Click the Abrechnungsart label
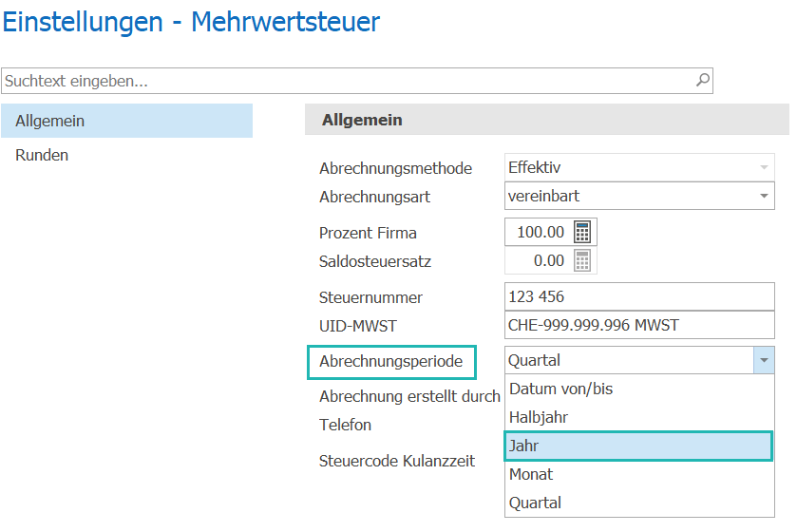Viewport: 797px width, 532px height. (374, 197)
